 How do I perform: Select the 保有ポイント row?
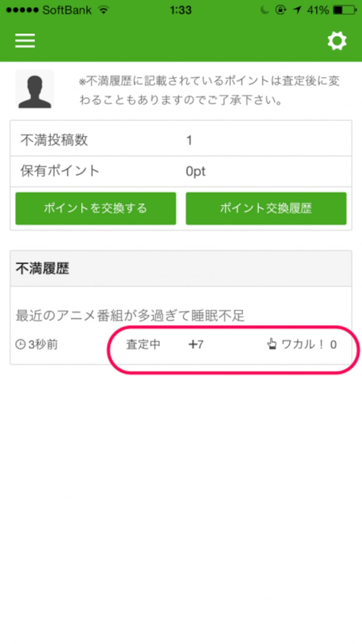(181, 171)
